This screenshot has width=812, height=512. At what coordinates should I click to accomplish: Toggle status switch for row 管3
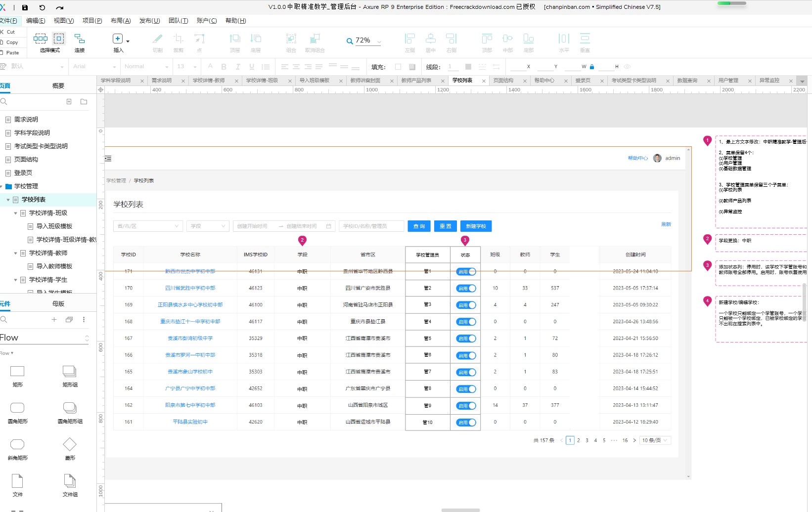(x=466, y=305)
